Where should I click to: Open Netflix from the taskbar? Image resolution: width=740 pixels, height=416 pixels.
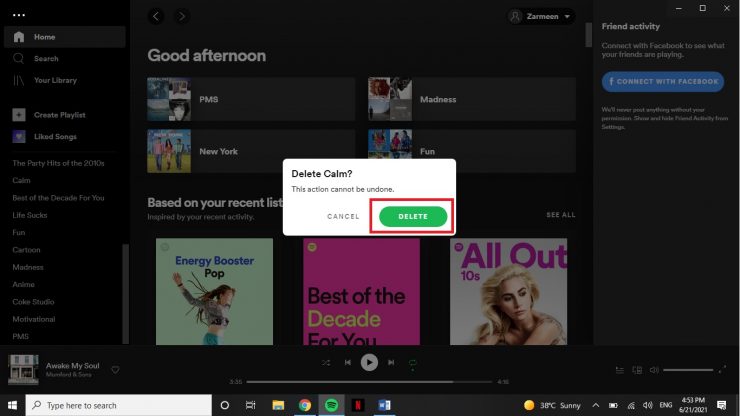358,405
